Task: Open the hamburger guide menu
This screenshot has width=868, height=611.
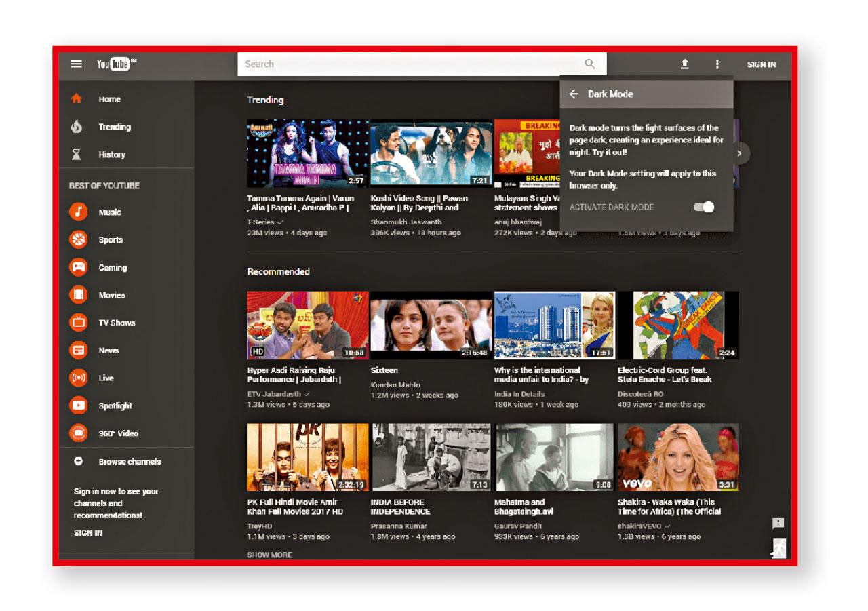Action: [77, 64]
